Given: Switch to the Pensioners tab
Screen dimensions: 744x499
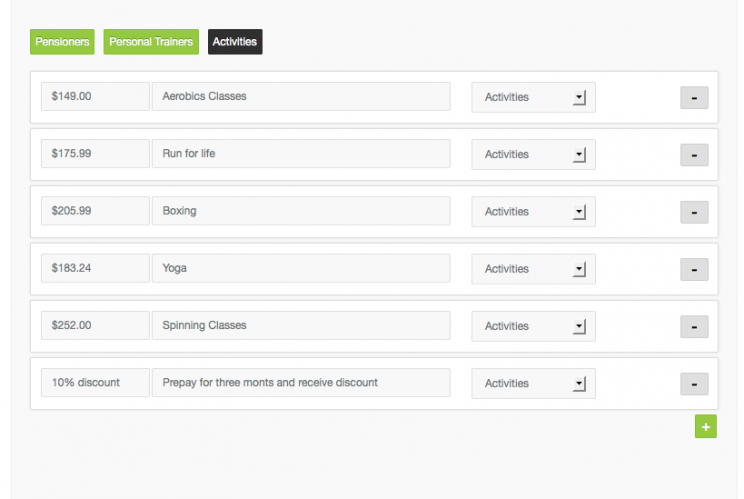Looking at the screenshot, I should pyautogui.click(x=62, y=42).
